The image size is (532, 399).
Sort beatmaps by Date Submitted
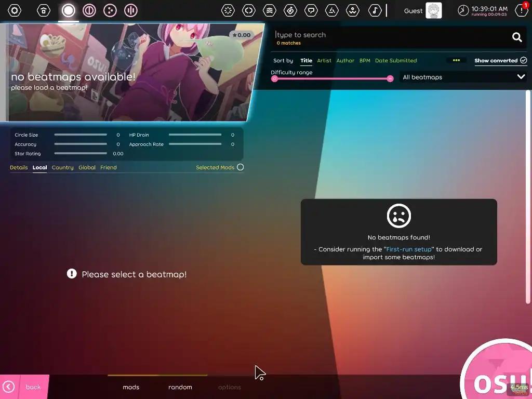pyautogui.click(x=395, y=60)
